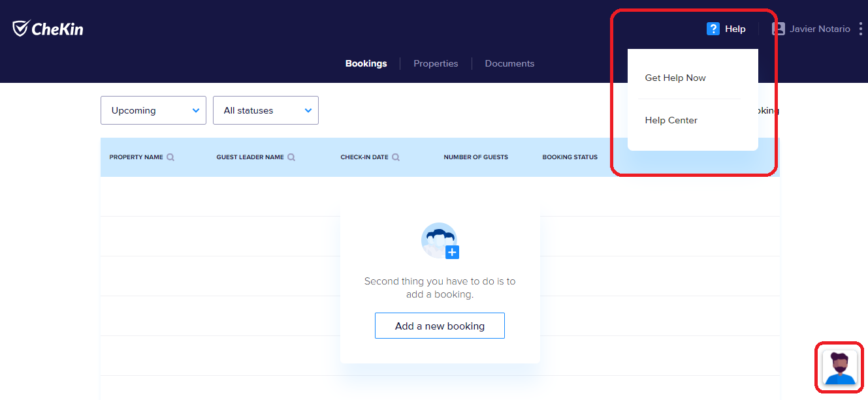Go to the Properties tab

click(x=436, y=64)
